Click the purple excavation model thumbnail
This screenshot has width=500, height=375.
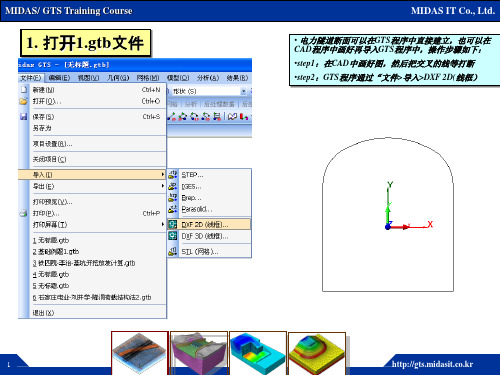point(199,353)
